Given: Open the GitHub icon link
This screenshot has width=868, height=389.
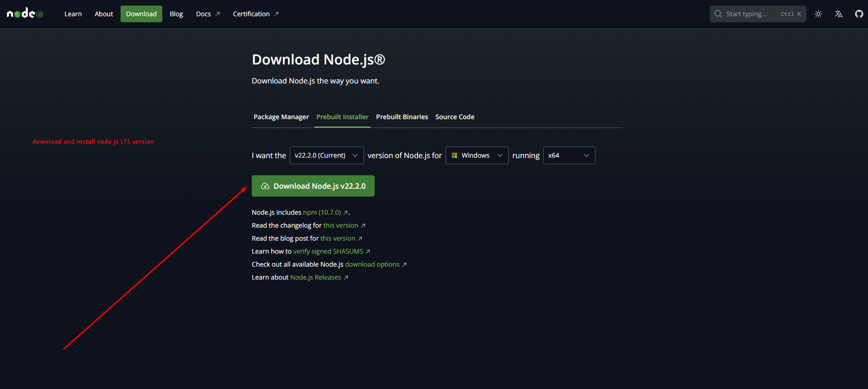Looking at the screenshot, I should [859, 14].
